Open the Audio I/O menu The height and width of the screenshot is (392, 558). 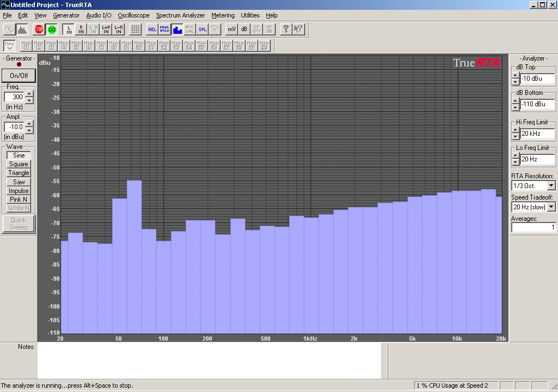point(99,15)
